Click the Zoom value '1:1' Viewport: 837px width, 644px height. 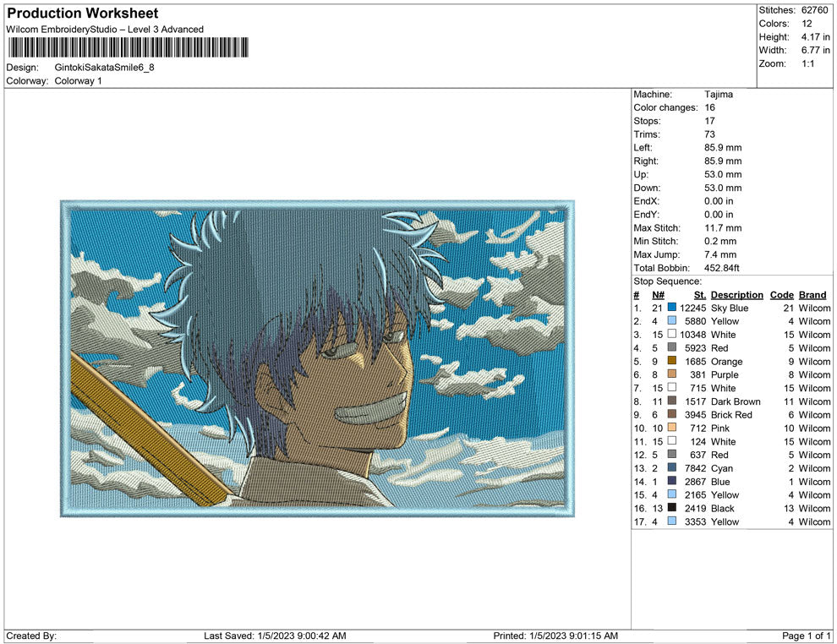click(807, 63)
